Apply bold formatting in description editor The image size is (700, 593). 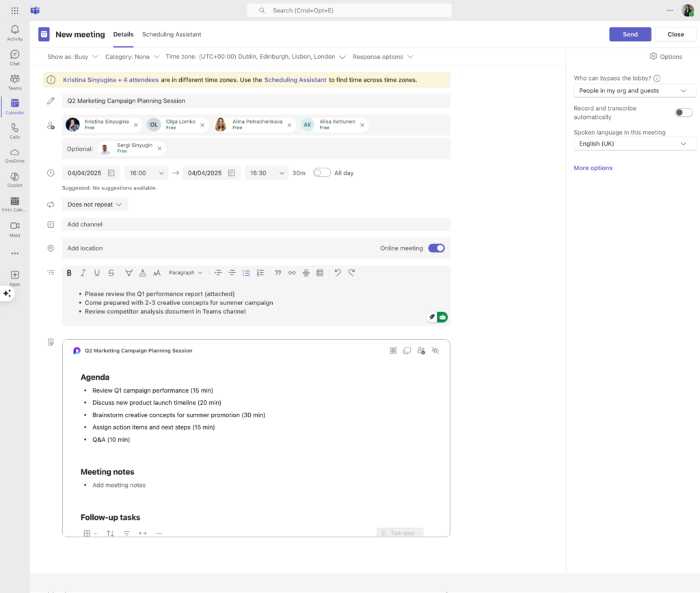point(69,273)
